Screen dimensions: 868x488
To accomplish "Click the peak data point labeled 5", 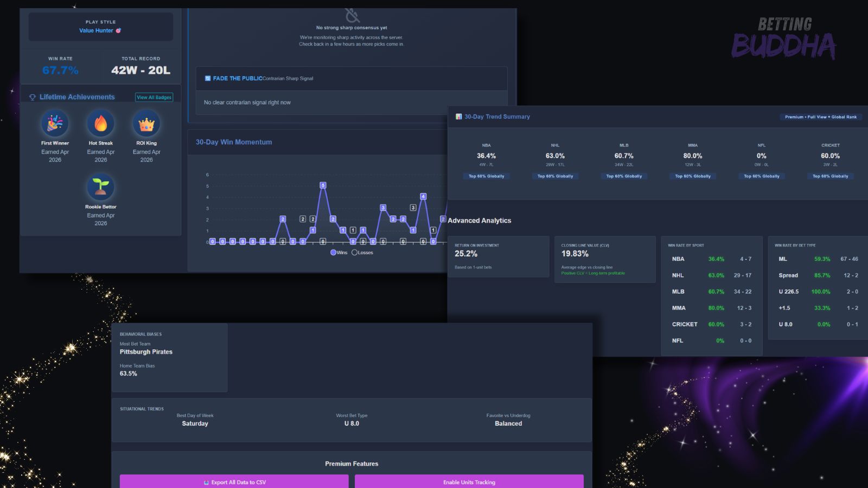I will tap(323, 185).
